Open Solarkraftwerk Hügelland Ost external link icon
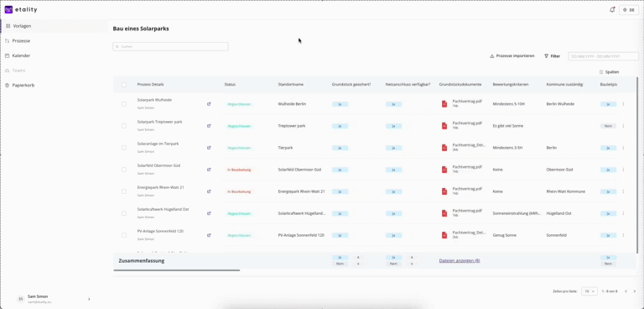 tap(209, 213)
